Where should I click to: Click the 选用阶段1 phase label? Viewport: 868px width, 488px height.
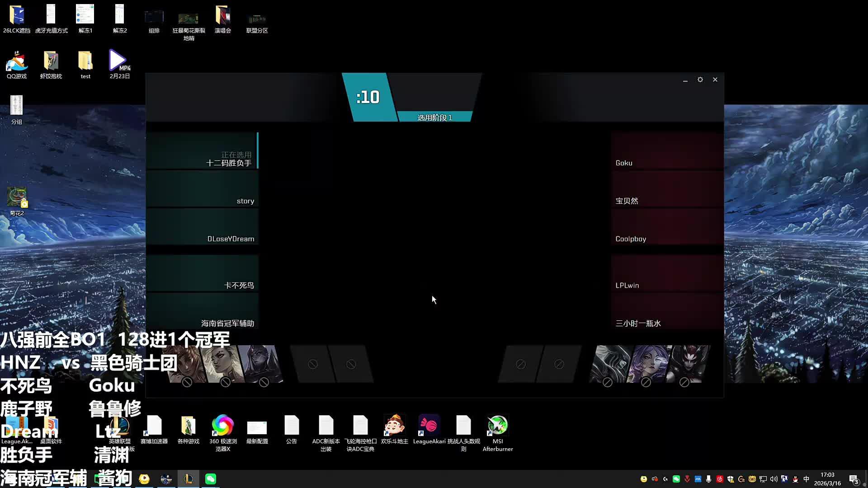[x=434, y=117]
